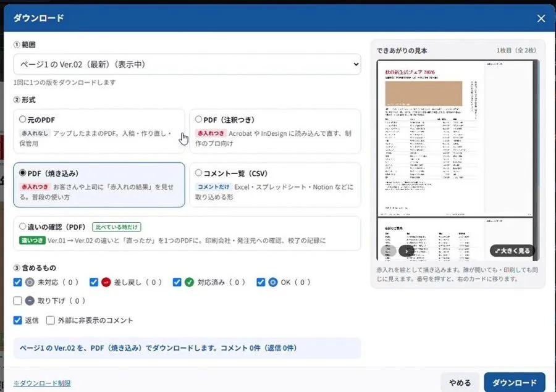The height and width of the screenshot is (392, 556).
Task: Click the gray 取り下げ minus icon
Action: 30,301
